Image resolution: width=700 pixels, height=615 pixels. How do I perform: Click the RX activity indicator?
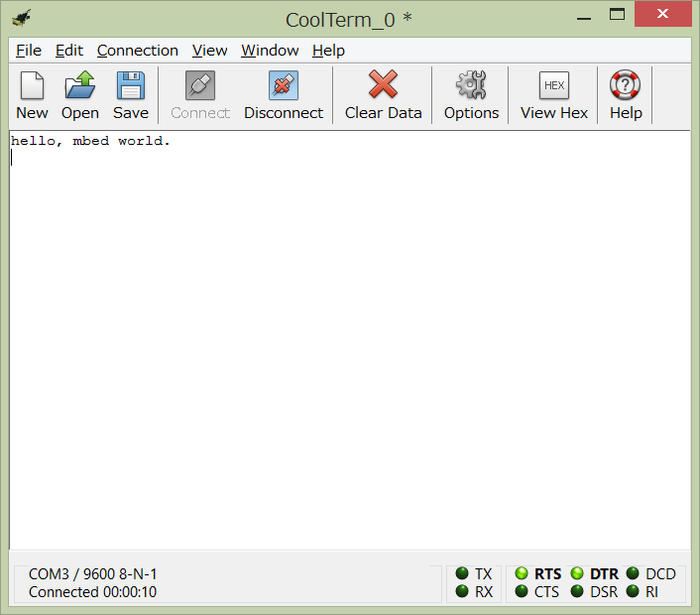(462, 591)
